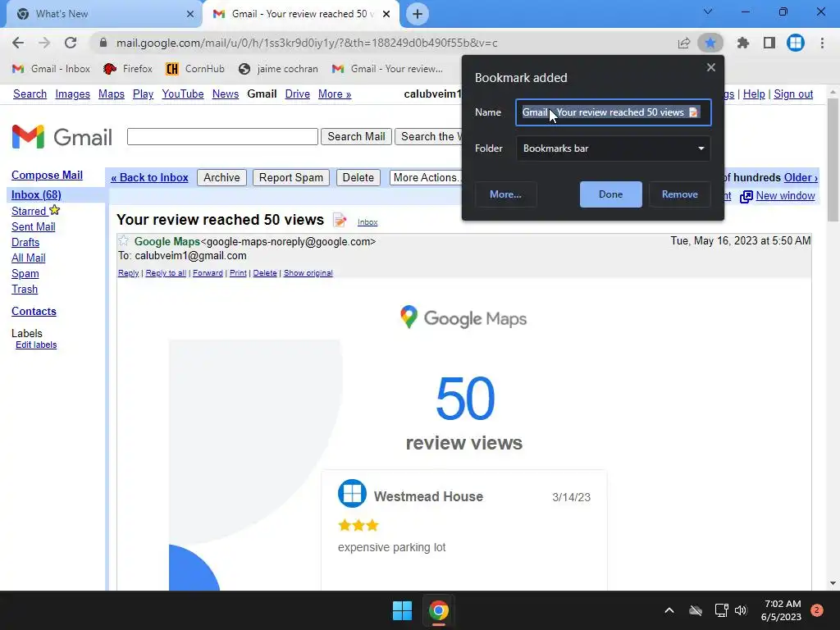Viewport: 840px width, 630px height.
Task: Open More Actions dropdown
Action: coord(426,177)
